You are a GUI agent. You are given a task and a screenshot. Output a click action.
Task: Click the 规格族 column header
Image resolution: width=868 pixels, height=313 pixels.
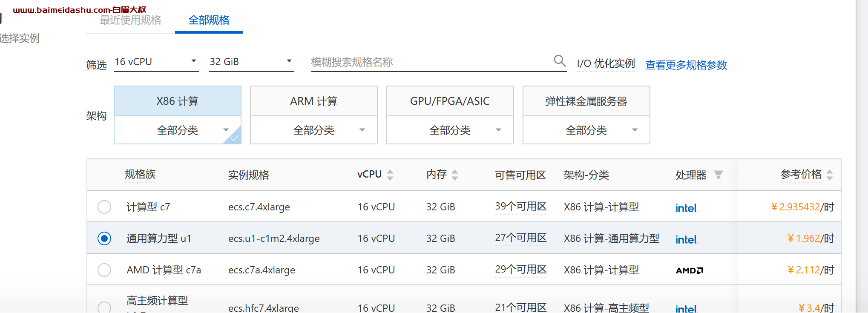coord(140,174)
